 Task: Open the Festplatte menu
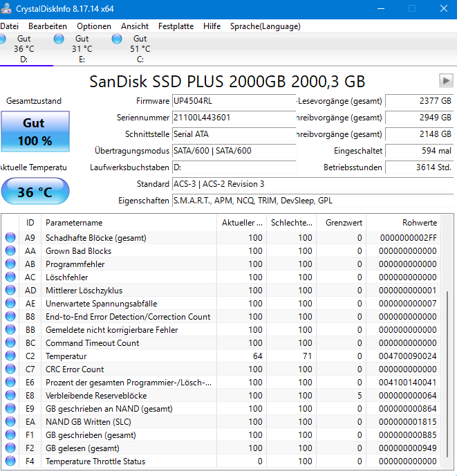pyautogui.click(x=176, y=26)
